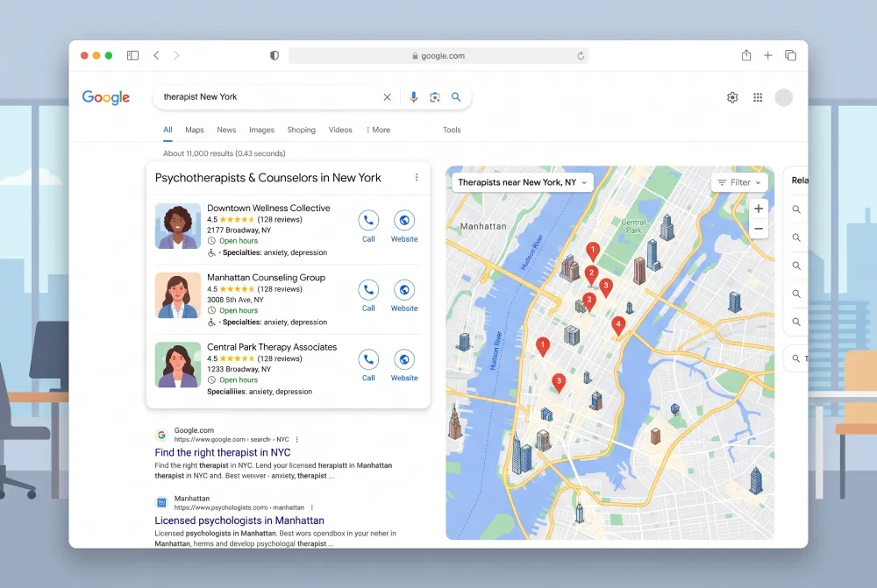Switch to Maps tab
877x588 pixels.
(194, 130)
